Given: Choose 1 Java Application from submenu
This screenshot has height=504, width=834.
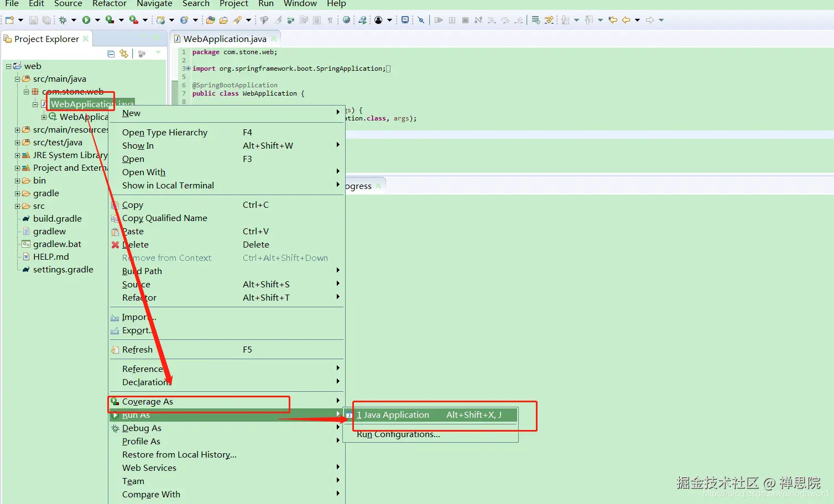Looking at the screenshot, I should 430,415.
